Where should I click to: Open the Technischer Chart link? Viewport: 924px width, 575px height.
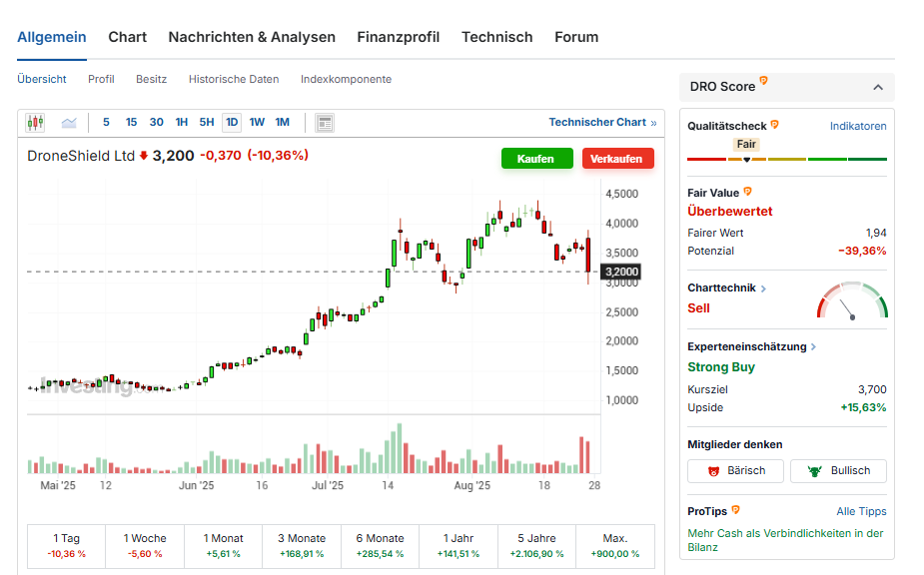(602, 122)
